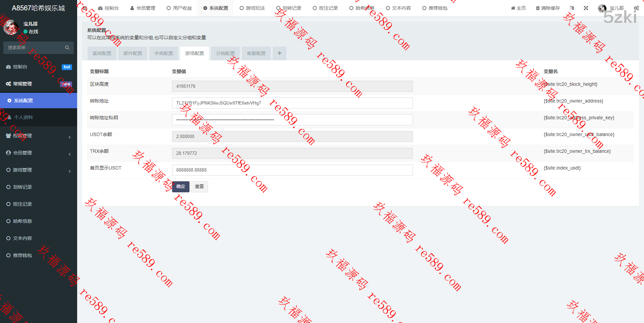Open 系统配置 in the sidebar menu
The height and width of the screenshot is (323, 644).
[x=39, y=101]
